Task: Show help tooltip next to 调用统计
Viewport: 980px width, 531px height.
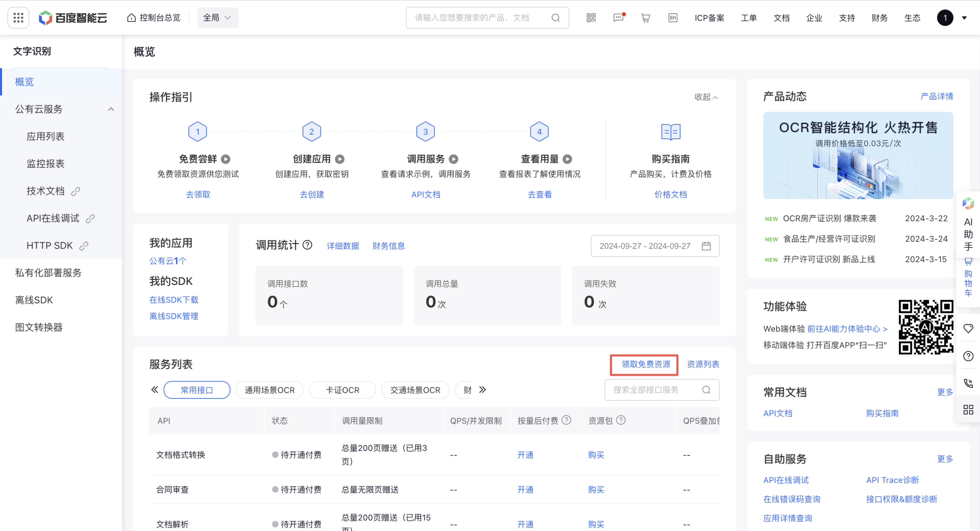Action: pos(307,245)
